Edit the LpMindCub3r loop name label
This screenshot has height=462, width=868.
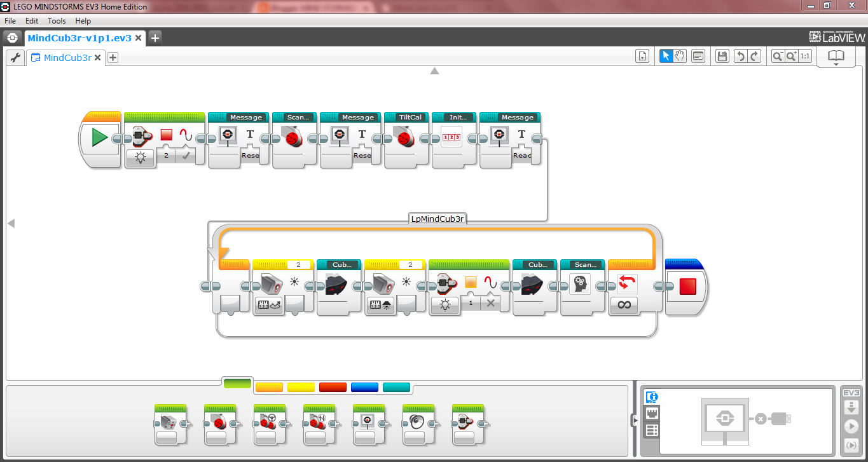coord(438,219)
